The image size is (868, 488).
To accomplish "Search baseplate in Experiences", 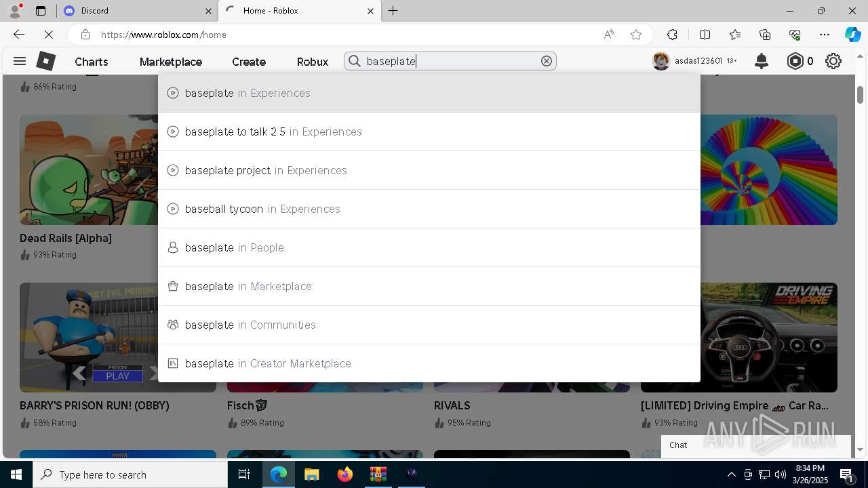I will 429,93.
